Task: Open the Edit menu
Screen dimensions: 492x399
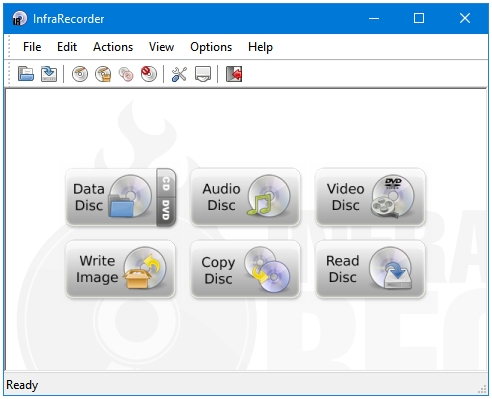Action: coord(67,47)
